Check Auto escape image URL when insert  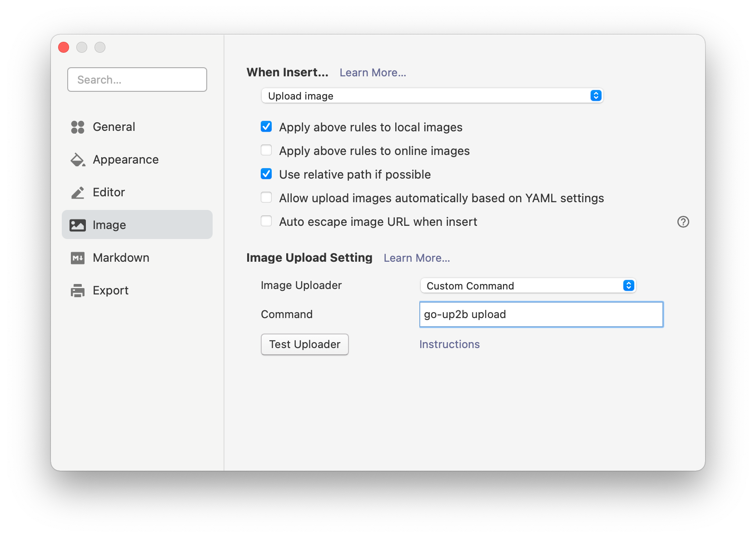(266, 221)
